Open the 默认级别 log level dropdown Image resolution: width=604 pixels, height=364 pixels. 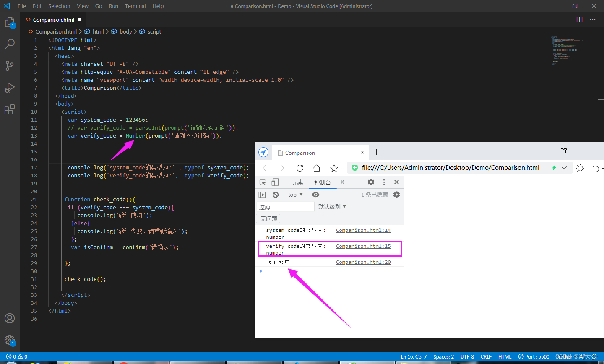point(332,206)
